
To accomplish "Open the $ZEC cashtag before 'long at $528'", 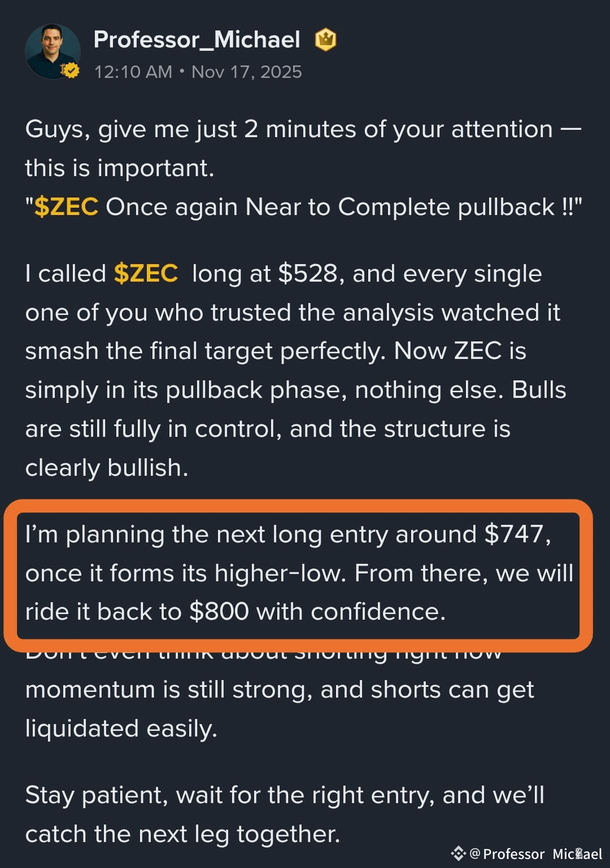I will tap(146, 274).
